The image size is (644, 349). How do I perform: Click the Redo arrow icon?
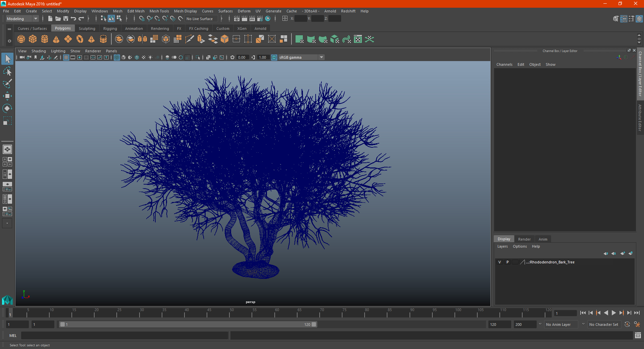point(81,19)
